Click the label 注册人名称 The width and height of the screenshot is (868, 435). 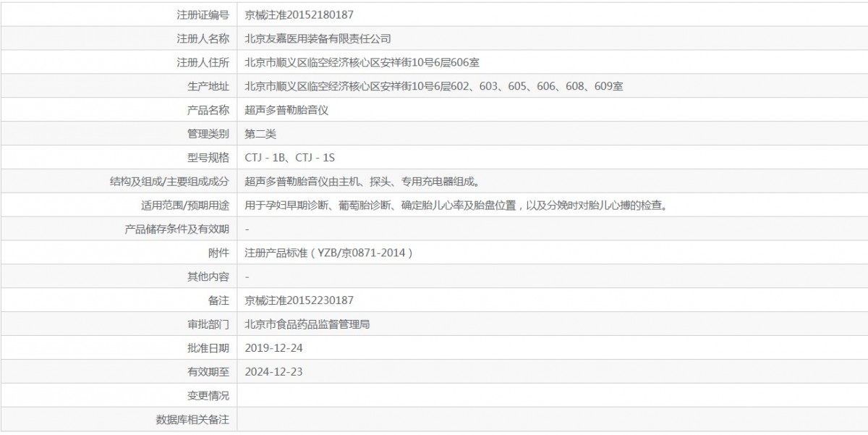coord(203,38)
